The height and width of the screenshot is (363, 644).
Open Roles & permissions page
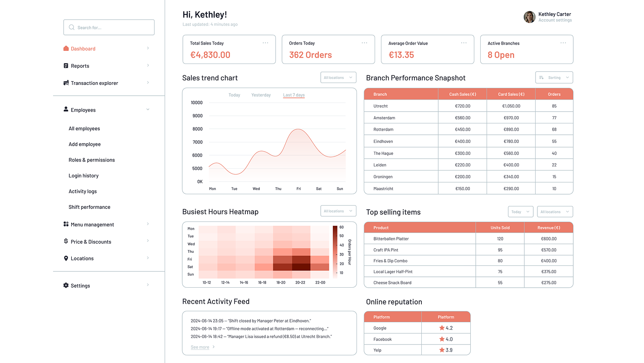click(92, 160)
